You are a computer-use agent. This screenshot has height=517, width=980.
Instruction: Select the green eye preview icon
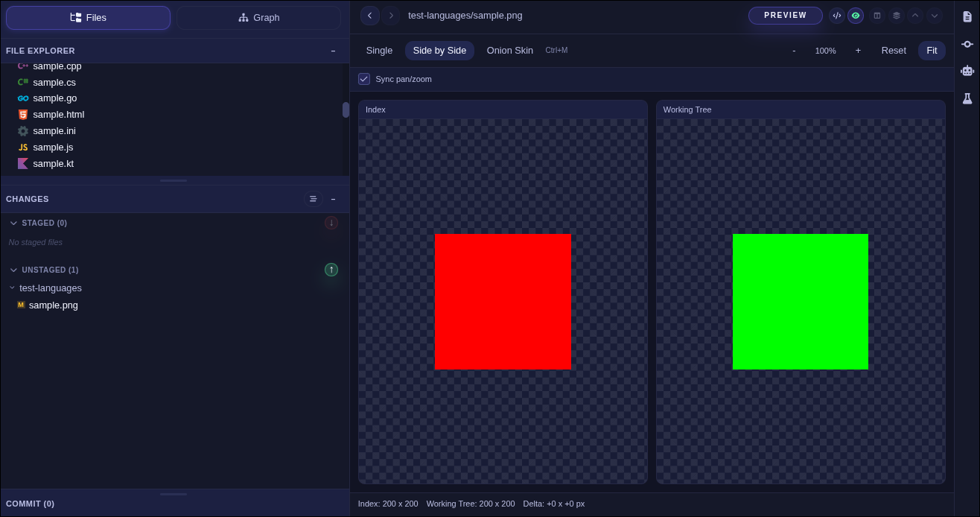[x=856, y=15]
